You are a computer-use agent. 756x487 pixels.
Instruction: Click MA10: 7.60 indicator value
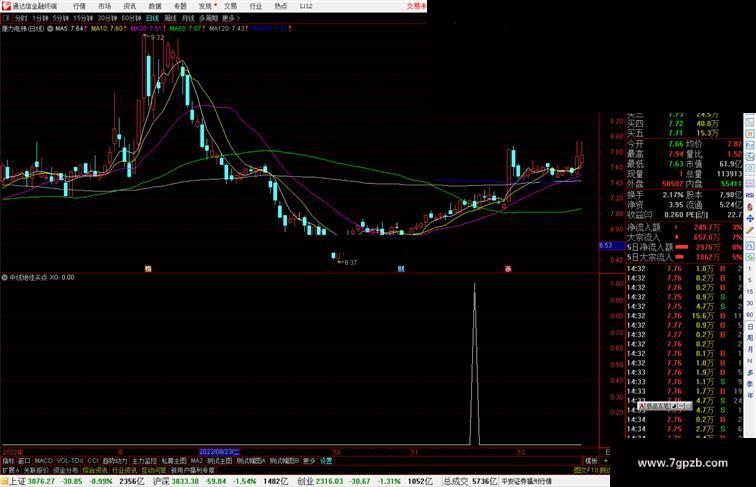point(108,29)
